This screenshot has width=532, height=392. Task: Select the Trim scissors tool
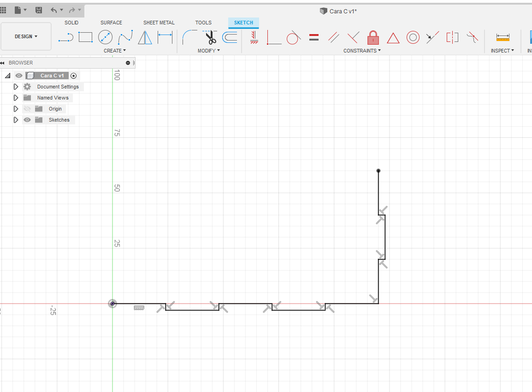pos(210,37)
